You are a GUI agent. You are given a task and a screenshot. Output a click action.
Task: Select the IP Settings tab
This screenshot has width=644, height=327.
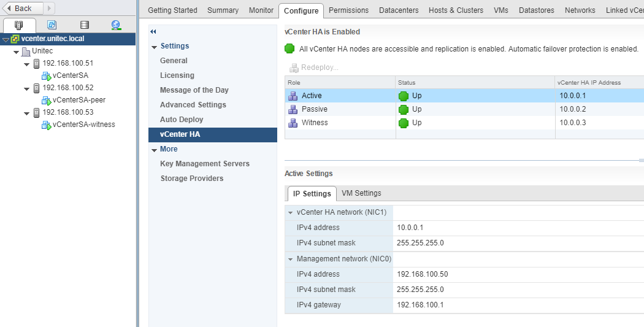tap(312, 193)
